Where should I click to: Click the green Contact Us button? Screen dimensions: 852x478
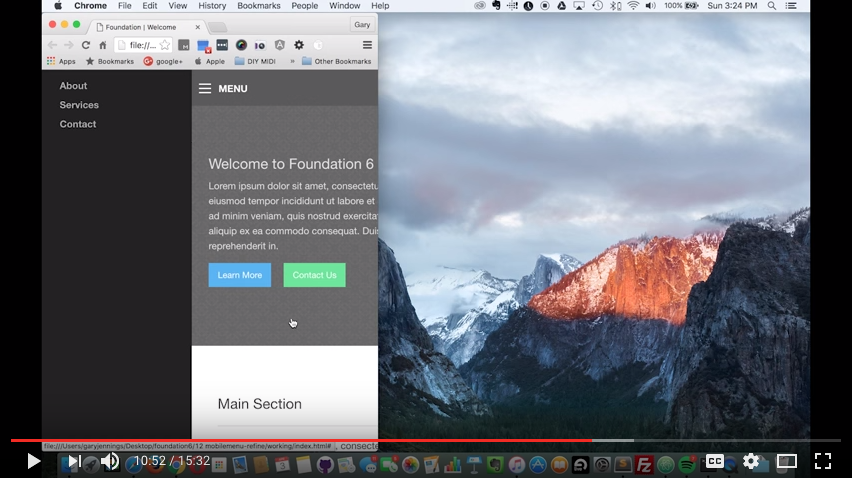314,275
